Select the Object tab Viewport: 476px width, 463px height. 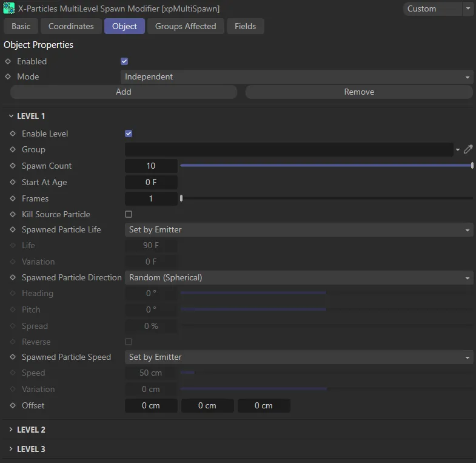[x=124, y=26]
